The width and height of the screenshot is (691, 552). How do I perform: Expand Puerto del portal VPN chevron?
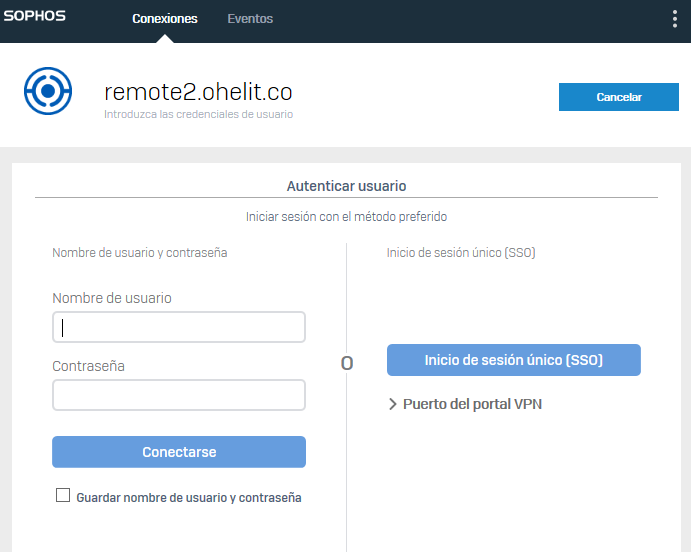pos(393,405)
